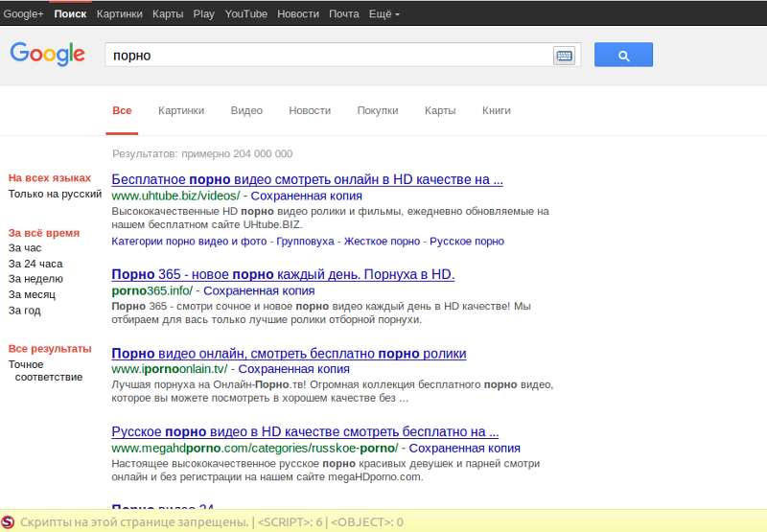Open Карты in the top black bar

coord(168,14)
